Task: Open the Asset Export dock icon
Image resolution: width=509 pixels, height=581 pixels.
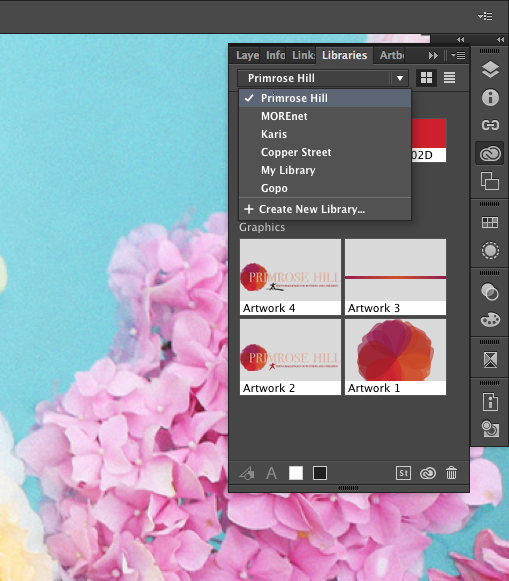Action: (490, 429)
